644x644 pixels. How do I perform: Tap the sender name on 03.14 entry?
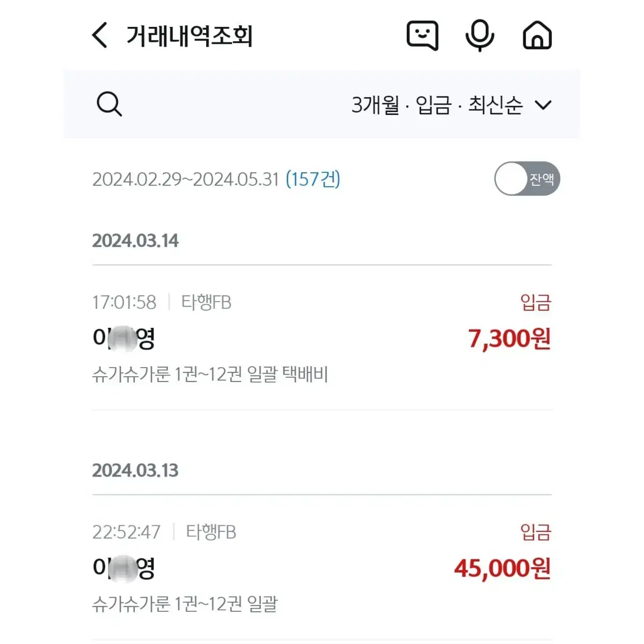tap(123, 338)
